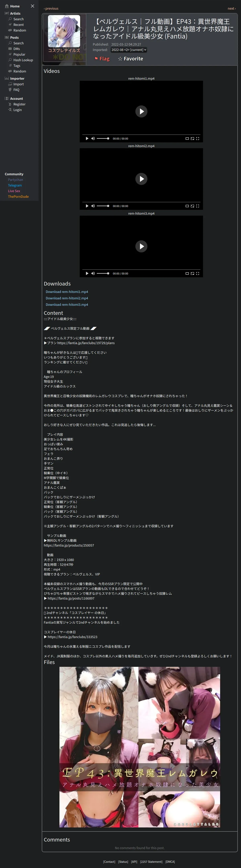The image size is (241, 868).
Task: Play the rem-hitomi1.mp4 video using center play button
Action: click(x=141, y=111)
